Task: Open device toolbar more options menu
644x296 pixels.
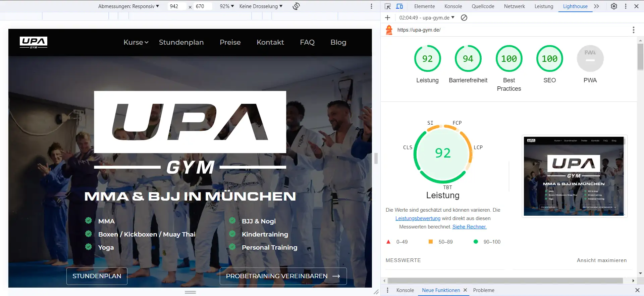Action: coord(371,6)
